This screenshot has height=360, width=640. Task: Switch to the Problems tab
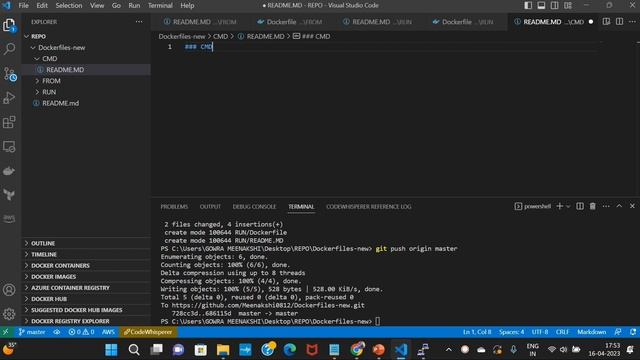click(x=174, y=207)
